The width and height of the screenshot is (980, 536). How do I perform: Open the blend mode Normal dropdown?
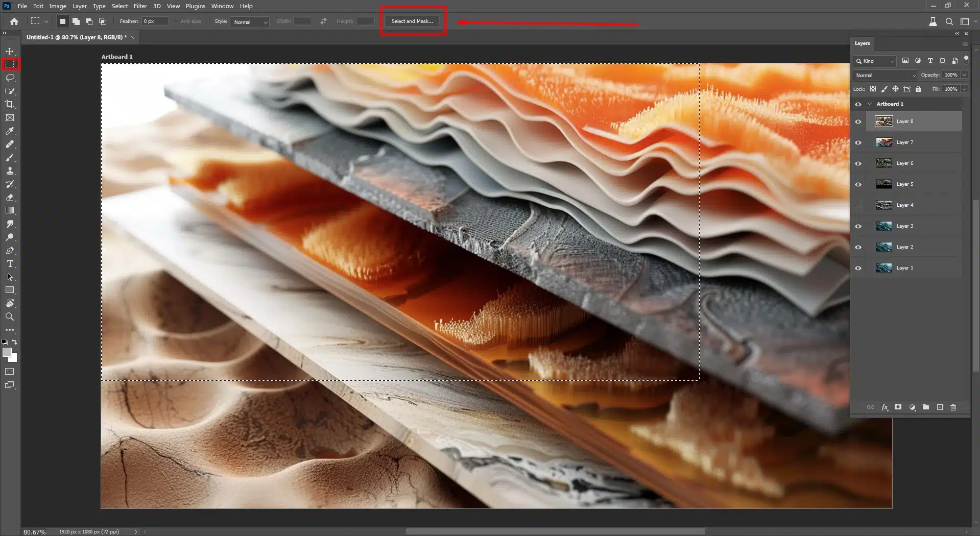[885, 75]
